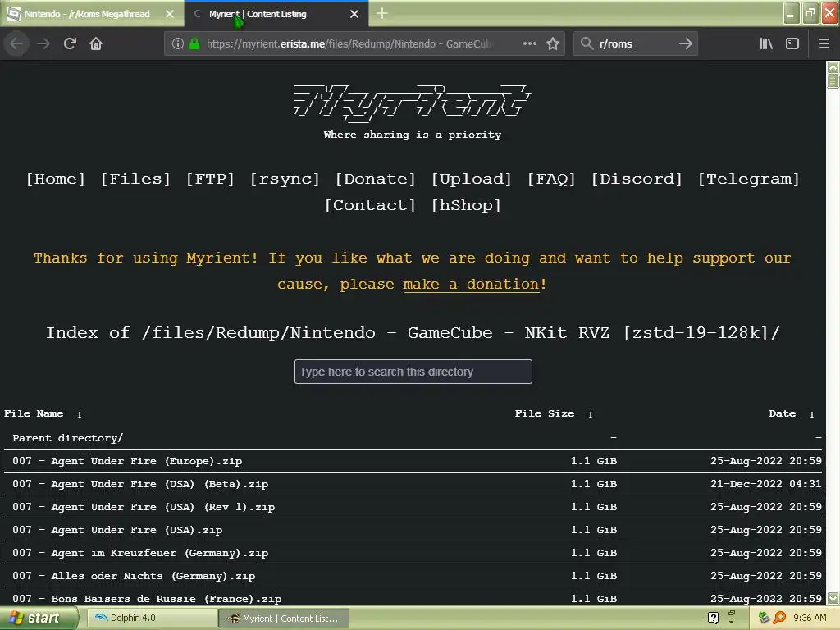Click the orange magnifier tray icon
The height and width of the screenshot is (630, 840).
click(x=779, y=618)
